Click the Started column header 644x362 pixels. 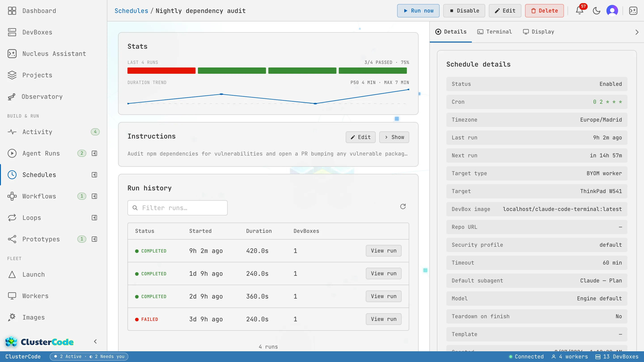[x=200, y=231]
